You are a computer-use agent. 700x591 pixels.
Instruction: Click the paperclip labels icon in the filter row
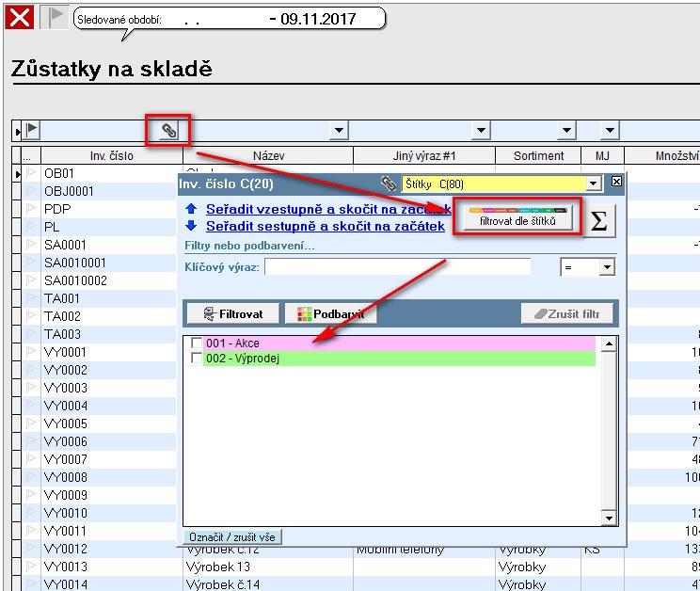pos(168,131)
